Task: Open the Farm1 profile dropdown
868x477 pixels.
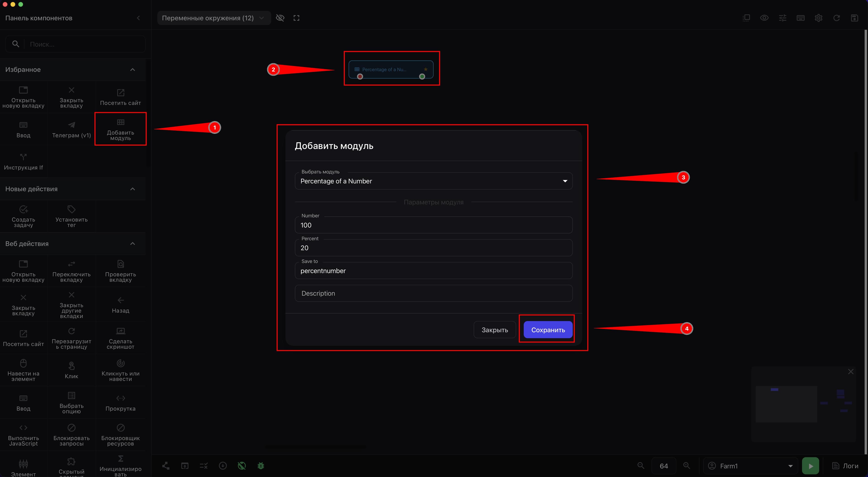Action: tap(750, 466)
